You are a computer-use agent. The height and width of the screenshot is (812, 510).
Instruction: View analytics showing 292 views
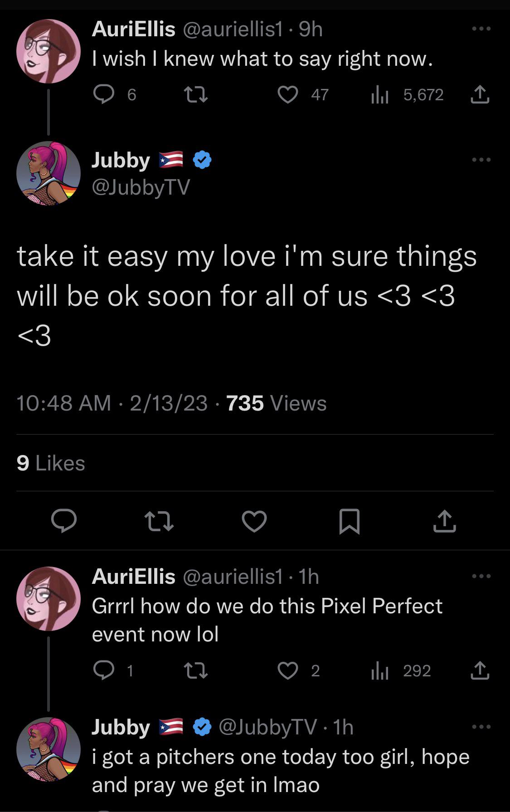pos(380,670)
